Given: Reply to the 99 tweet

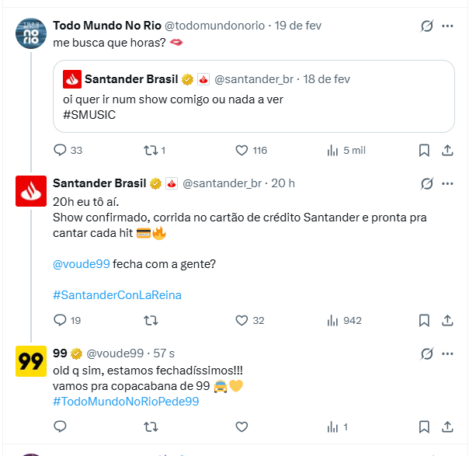Looking at the screenshot, I should [x=61, y=426].
